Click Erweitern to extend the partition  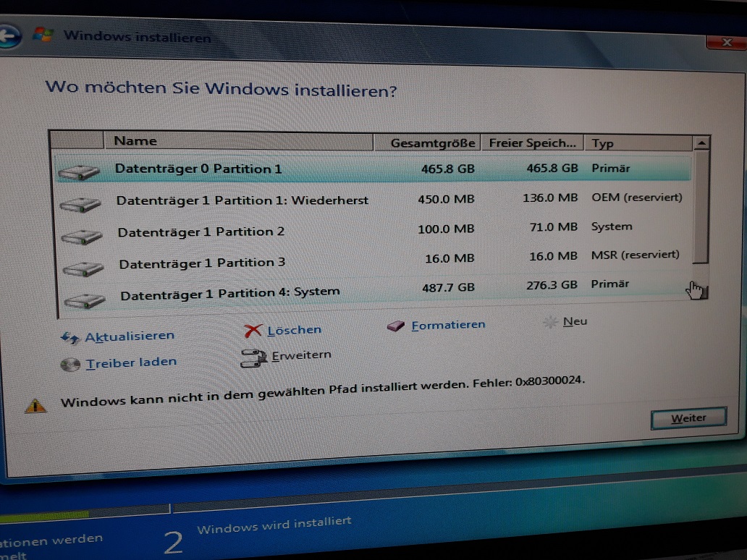click(x=301, y=355)
